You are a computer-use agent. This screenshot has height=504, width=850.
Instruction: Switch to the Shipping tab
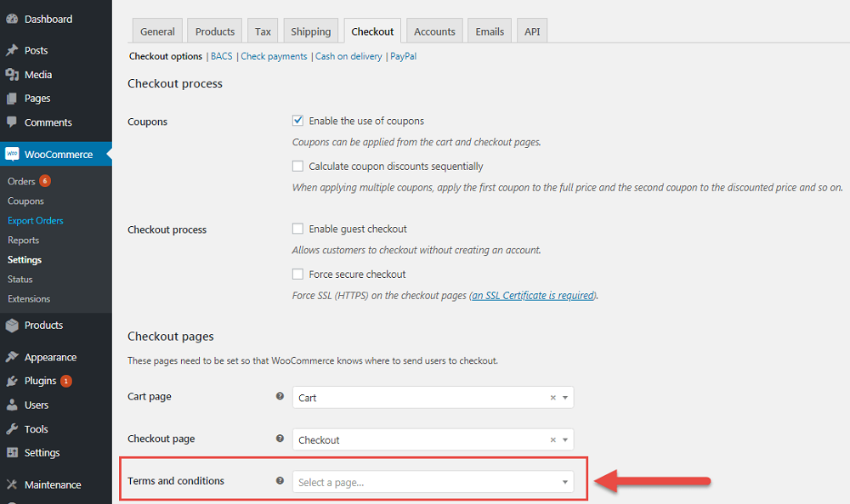click(310, 31)
